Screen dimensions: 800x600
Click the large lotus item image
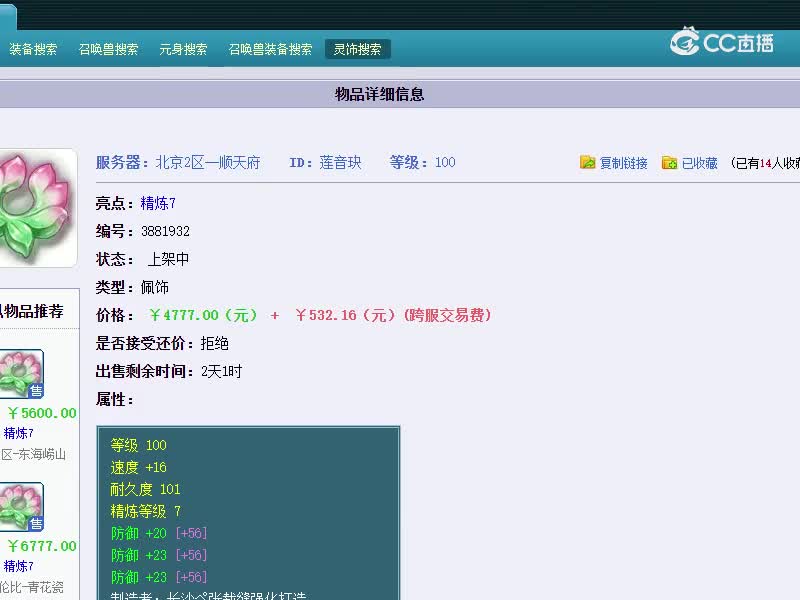click(x=36, y=208)
